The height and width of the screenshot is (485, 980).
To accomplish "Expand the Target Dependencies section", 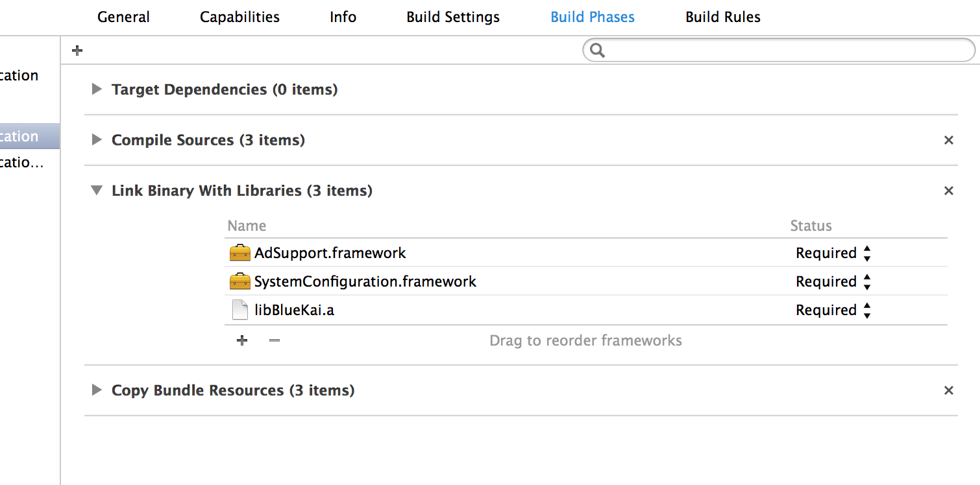I will (x=97, y=89).
